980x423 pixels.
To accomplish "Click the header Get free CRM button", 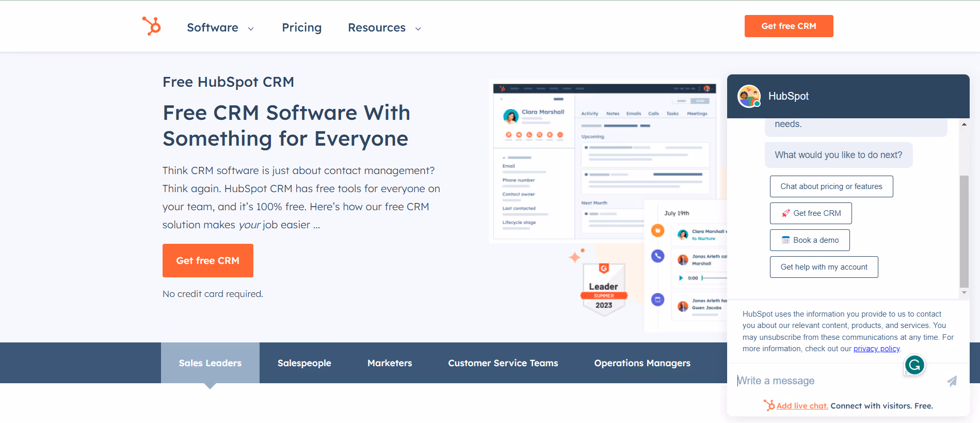I will (789, 26).
